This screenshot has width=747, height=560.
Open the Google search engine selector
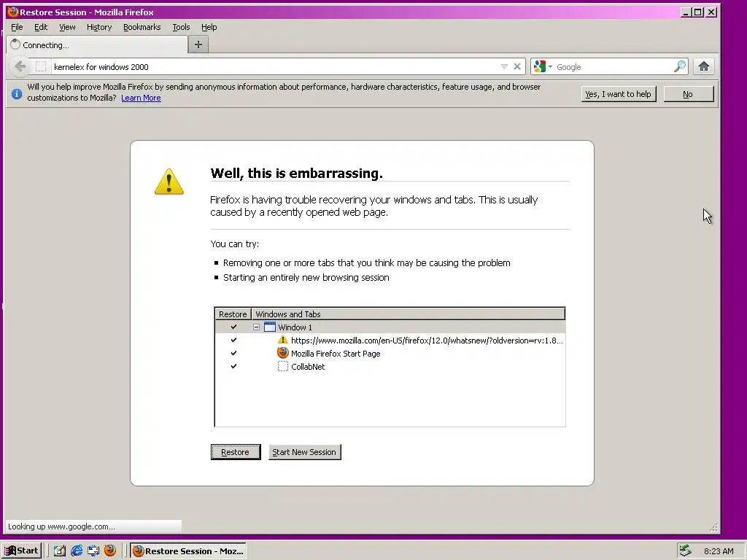click(543, 66)
